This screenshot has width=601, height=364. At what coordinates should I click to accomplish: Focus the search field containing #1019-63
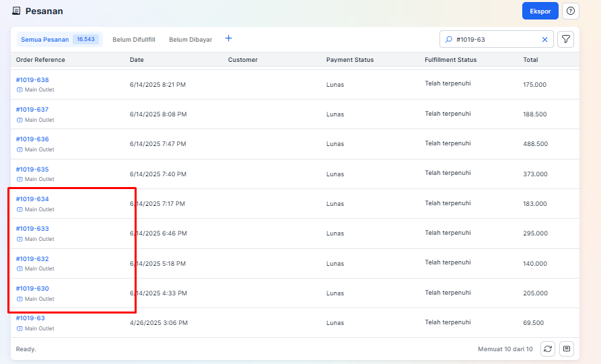point(497,40)
